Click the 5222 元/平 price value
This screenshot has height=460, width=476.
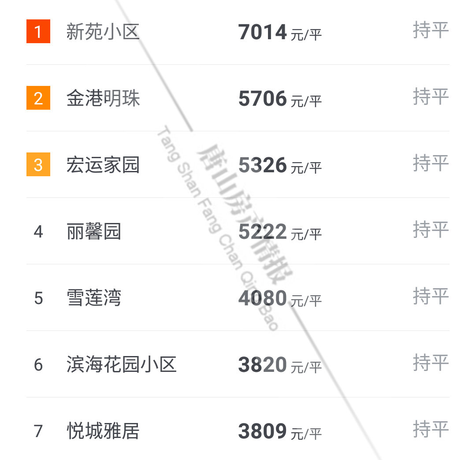coord(280,232)
